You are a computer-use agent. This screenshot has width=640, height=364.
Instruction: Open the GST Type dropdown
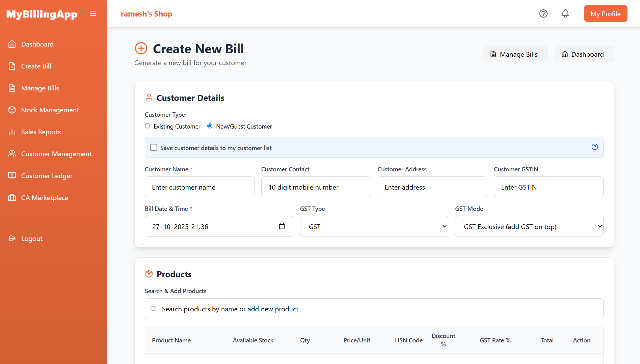tap(374, 226)
